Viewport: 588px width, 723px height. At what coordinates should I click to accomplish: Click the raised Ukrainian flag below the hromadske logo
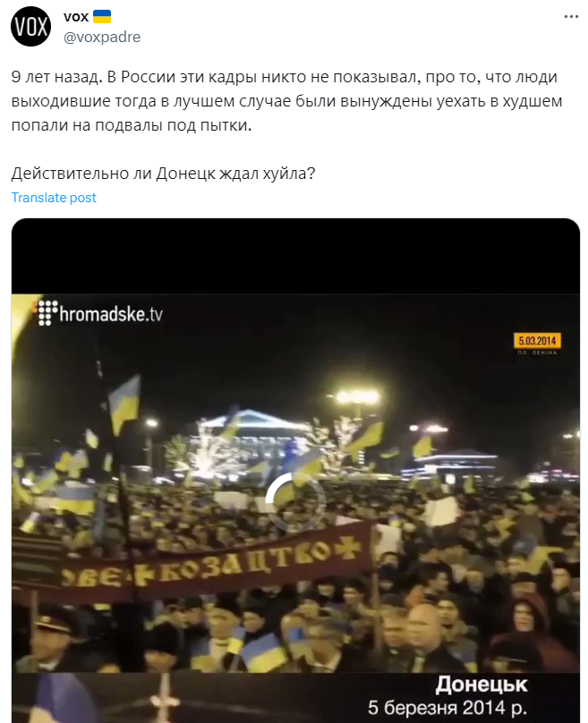[124, 404]
